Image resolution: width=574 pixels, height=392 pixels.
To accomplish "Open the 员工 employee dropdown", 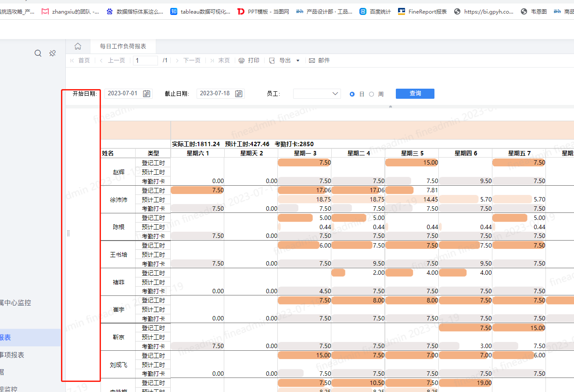I will 317,94.
